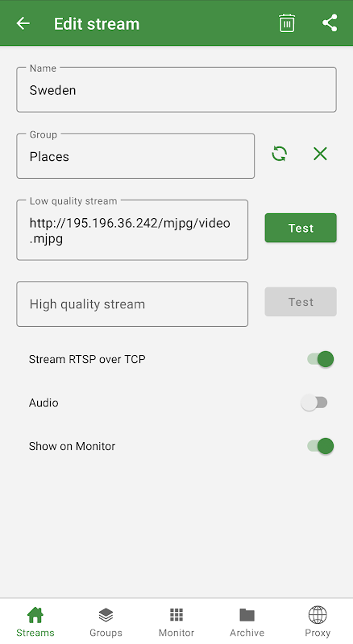
Task: Share this stream via share icon
Action: click(330, 23)
